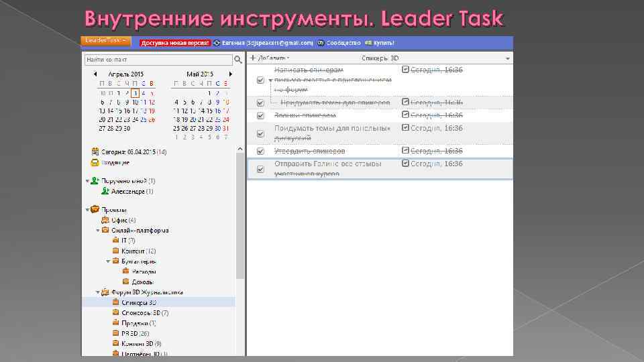644x362 pixels.
Task: Click the plus icon next to Добавить
Action: [x=253, y=58]
